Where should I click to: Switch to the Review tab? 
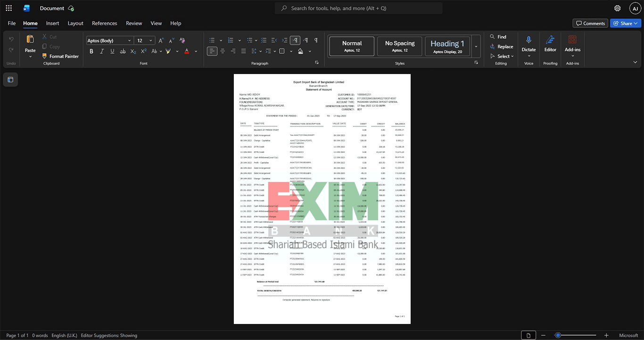(x=134, y=23)
